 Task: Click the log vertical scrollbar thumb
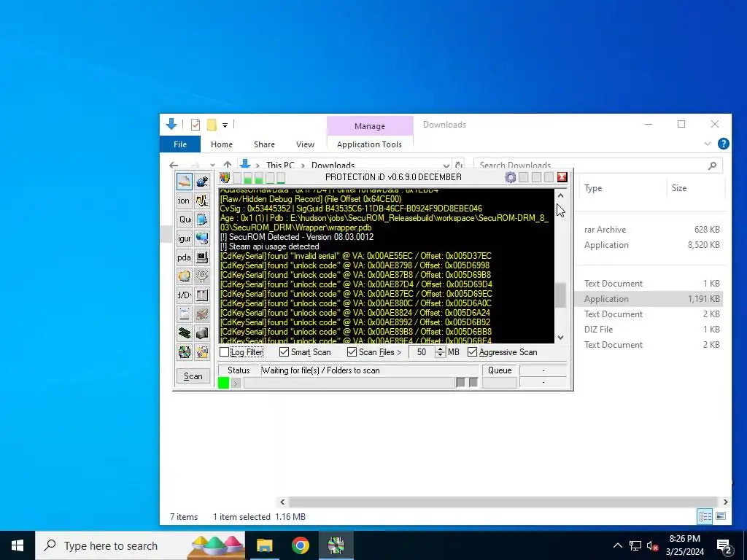click(561, 295)
